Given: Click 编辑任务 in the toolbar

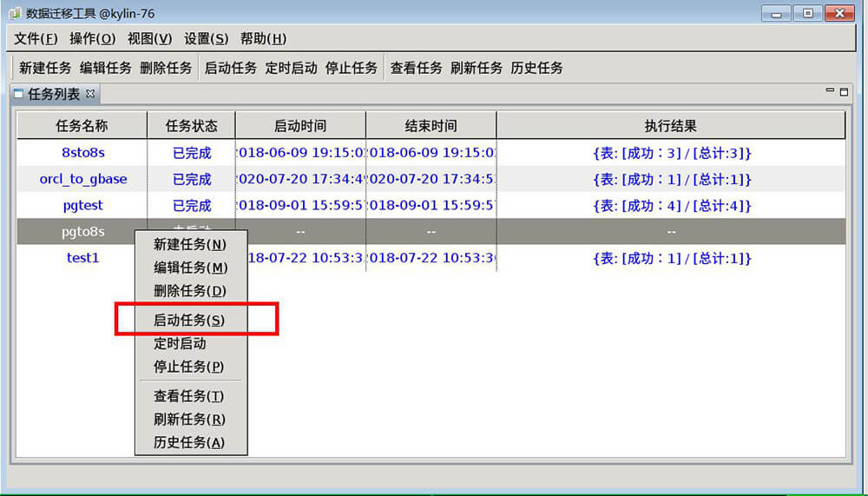Looking at the screenshot, I should tap(106, 68).
